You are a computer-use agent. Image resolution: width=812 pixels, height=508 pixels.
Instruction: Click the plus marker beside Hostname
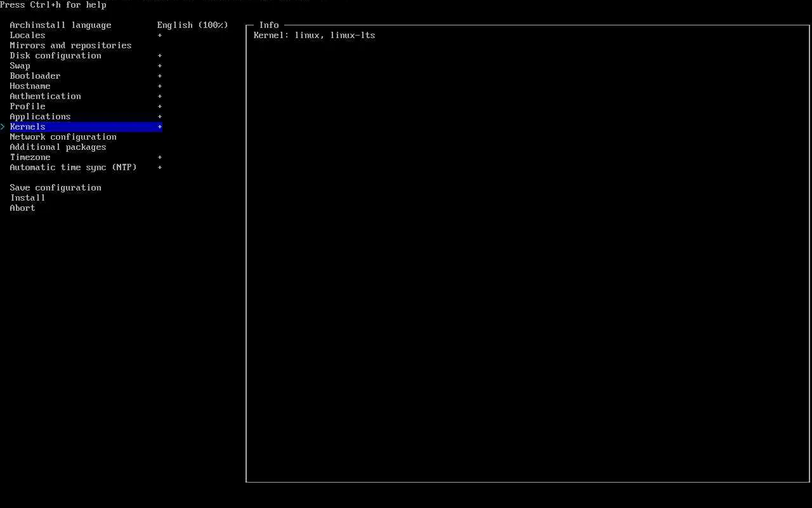pos(159,86)
